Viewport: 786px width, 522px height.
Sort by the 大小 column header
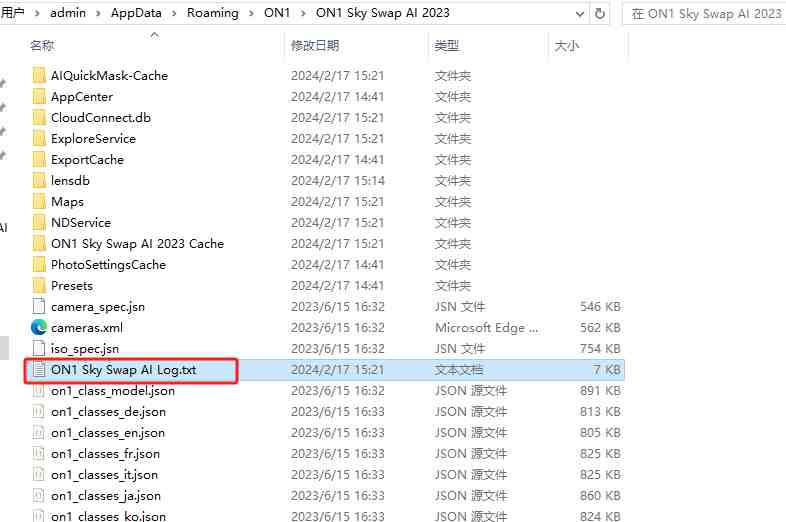pyautogui.click(x=567, y=46)
